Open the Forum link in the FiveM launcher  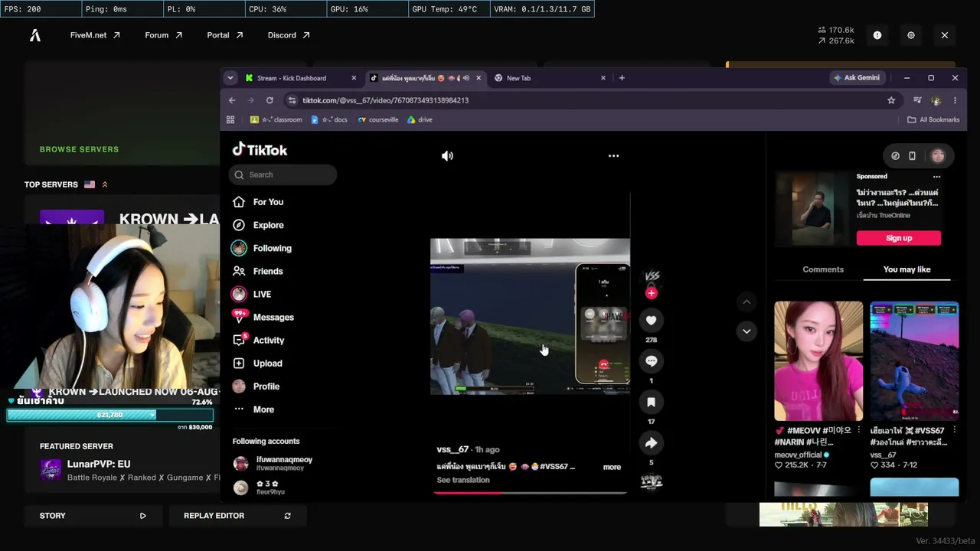tap(164, 35)
